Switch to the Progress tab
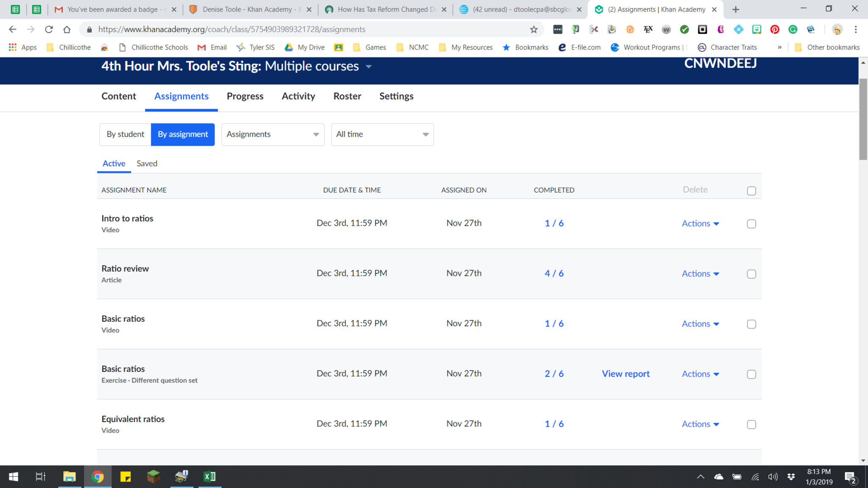The height and width of the screenshot is (488, 868). tap(245, 96)
